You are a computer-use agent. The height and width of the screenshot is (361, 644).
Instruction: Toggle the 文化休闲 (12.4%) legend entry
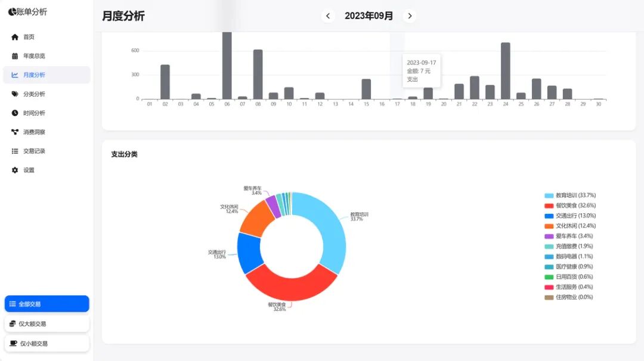tap(570, 226)
